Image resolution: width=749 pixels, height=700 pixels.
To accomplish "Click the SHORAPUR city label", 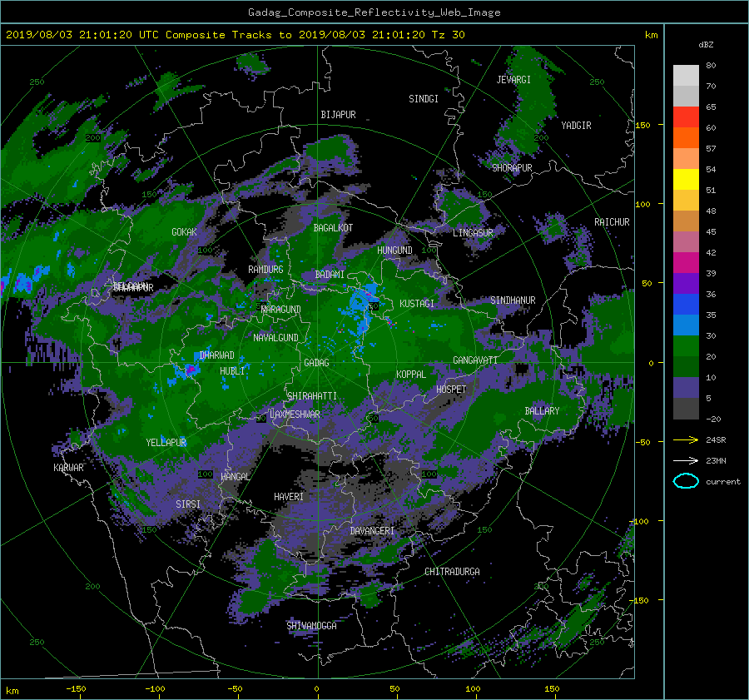I will coord(512,168).
